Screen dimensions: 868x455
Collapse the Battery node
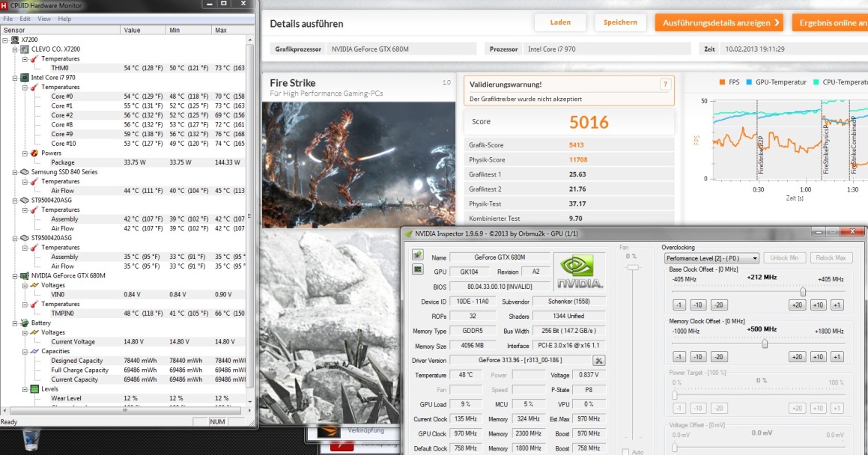(15, 323)
